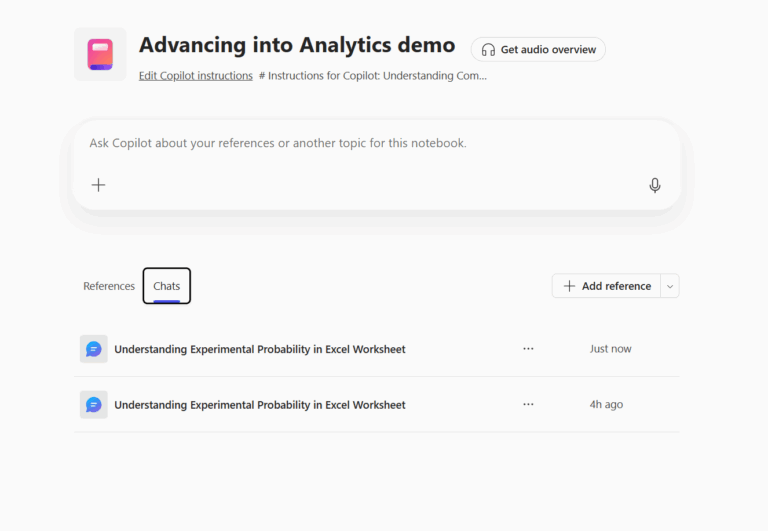Screen dimensions: 768x531
Task: Click the Get audio overview label
Action: click(x=548, y=50)
